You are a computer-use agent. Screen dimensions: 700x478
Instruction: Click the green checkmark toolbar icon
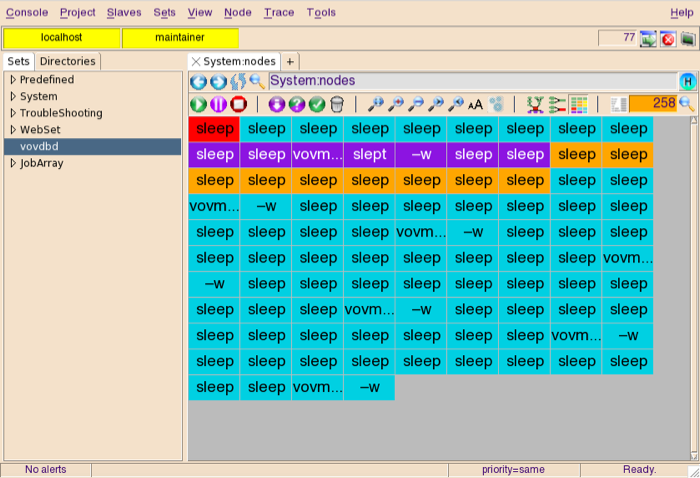pyautogui.click(x=317, y=104)
